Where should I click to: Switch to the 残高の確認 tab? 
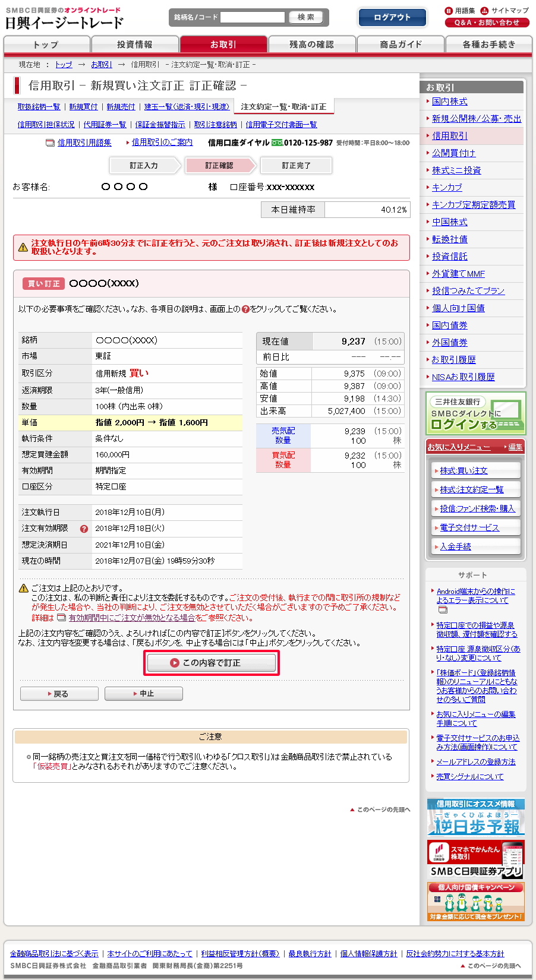(x=312, y=45)
